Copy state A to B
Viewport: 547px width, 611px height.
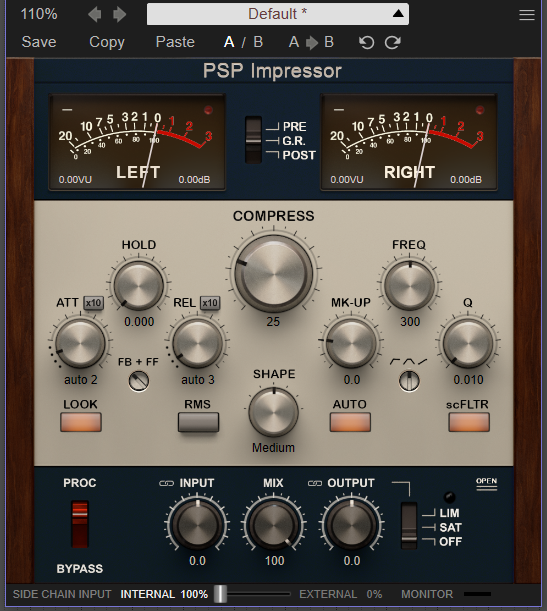[311, 42]
